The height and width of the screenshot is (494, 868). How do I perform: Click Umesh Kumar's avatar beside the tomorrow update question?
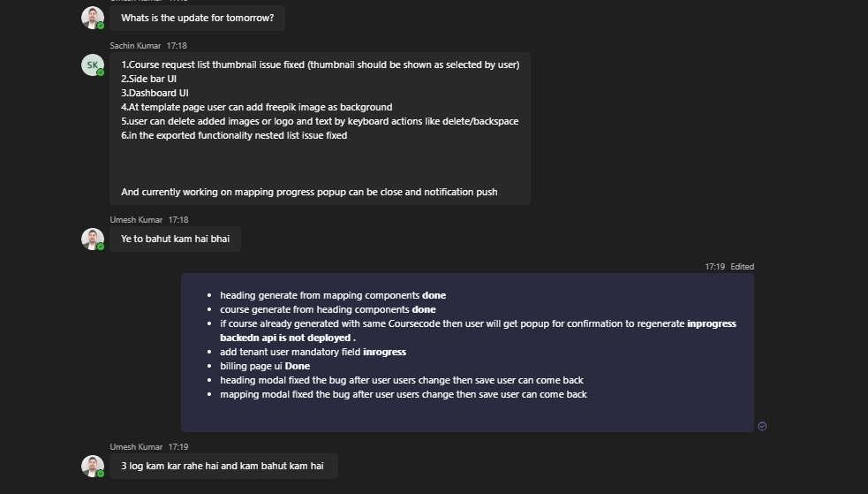(x=93, y=18)
